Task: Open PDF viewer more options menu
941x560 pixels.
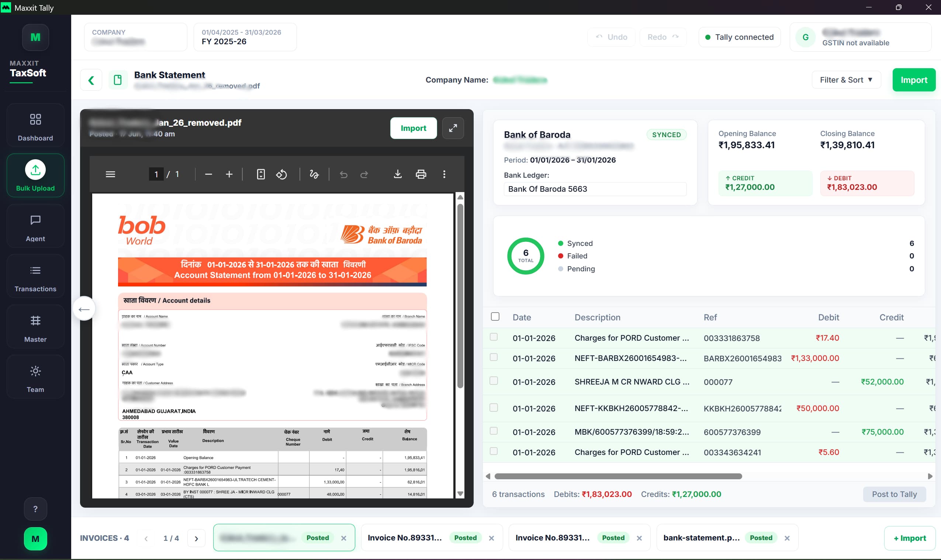Action: [444, 174]
